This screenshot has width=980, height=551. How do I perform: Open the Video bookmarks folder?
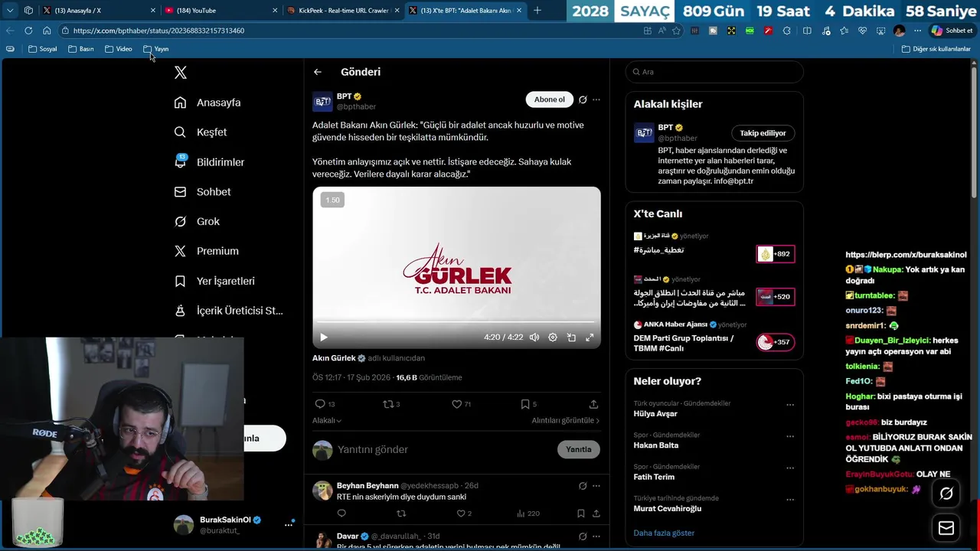[x=119, y=49]
